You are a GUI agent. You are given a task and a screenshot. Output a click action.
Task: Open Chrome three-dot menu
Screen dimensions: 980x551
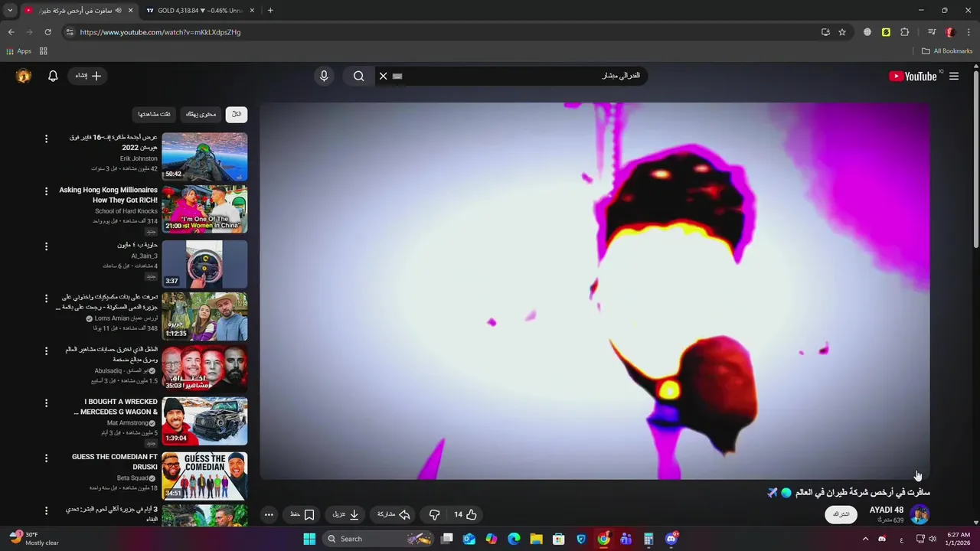click(x=969, y=32)
